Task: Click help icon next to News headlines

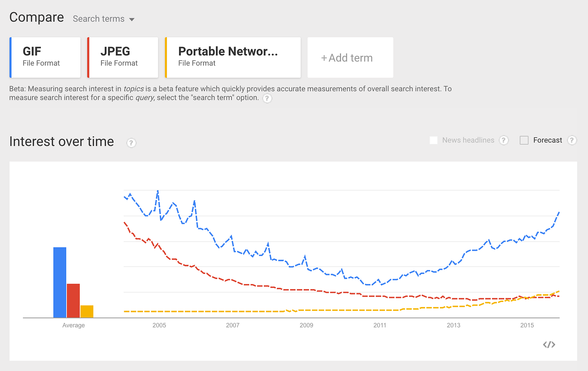Action: pos(504,140)
